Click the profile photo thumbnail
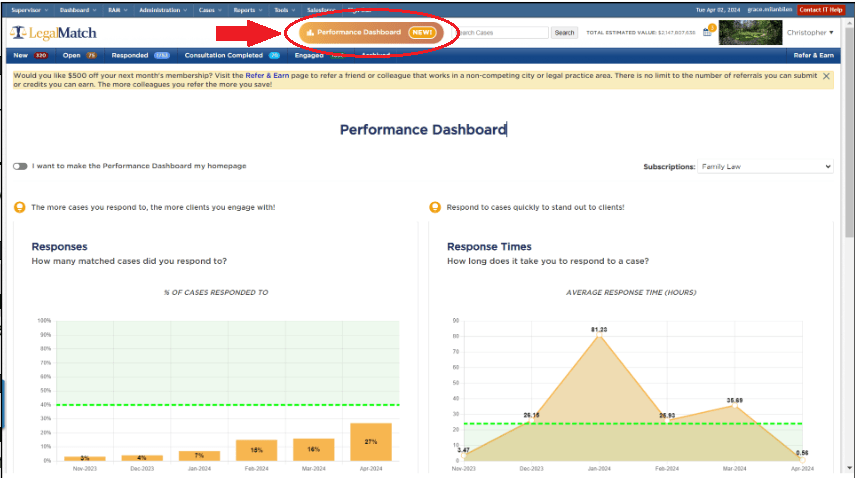The width and height of the screenshot is (855, 478). 749,32
